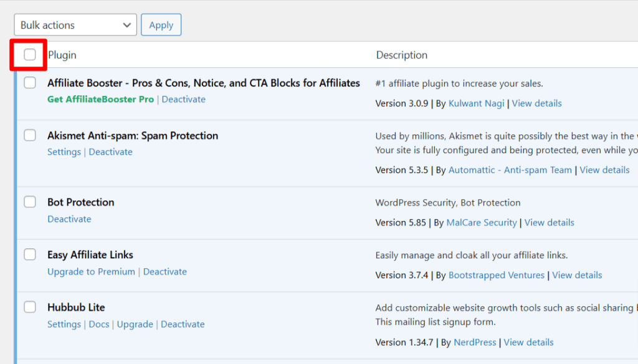Click the Get AffiliateBooster Pro link
The height and width of the screenshot is (364, 638).
[x=100, y=99]
